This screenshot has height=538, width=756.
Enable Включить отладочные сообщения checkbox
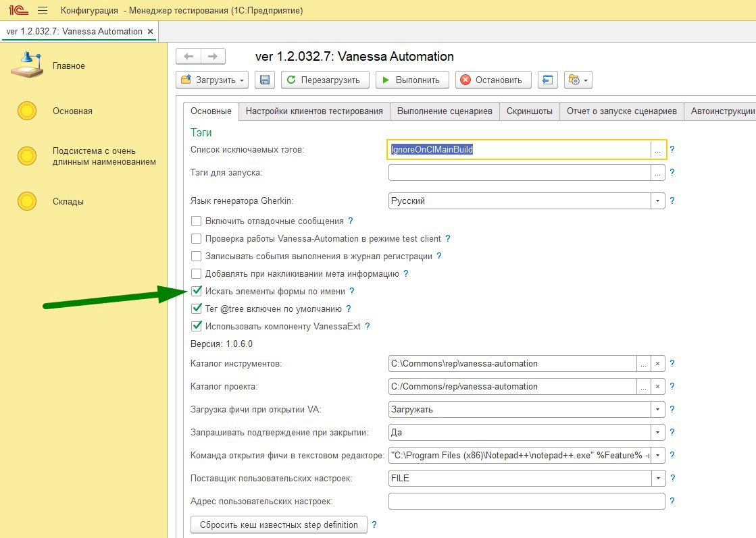point(196,221)
